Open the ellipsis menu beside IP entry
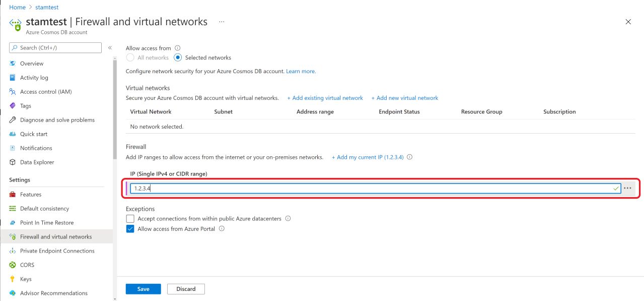Viewport: 644px width, 301px height. [627, 188]
